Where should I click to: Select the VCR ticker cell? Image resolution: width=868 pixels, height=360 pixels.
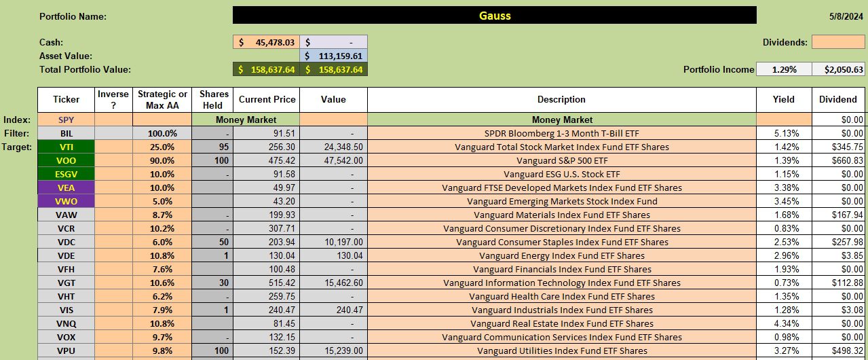67,228
